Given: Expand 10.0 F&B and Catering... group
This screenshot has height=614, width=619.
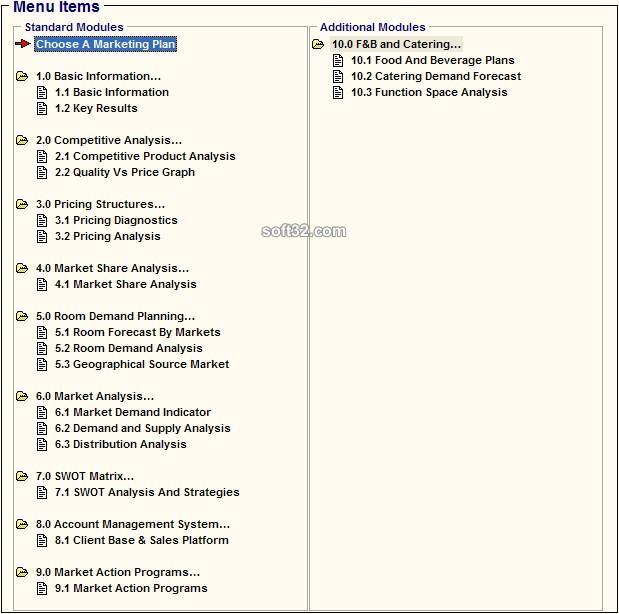Looking at the screenshot, I should click(396, 44).
